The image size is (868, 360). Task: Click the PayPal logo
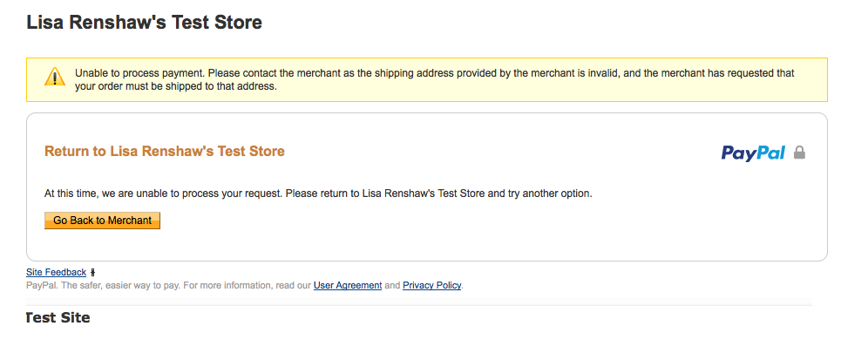pyautogui.click(x=753, y=153)
